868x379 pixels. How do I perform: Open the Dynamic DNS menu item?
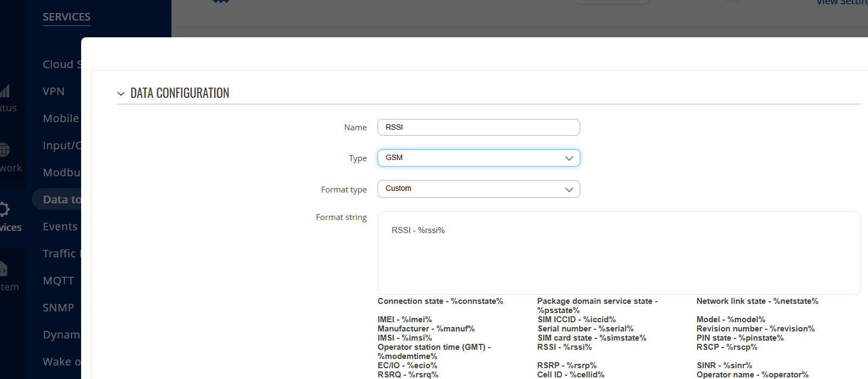[62, 335]
